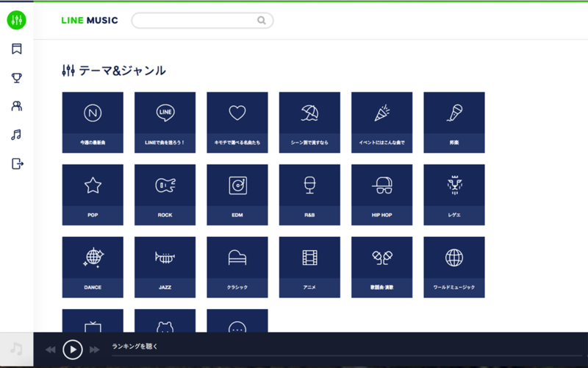Open the trophy ranking icon in sidebar
588x368 pixels.
coord(16,78)
